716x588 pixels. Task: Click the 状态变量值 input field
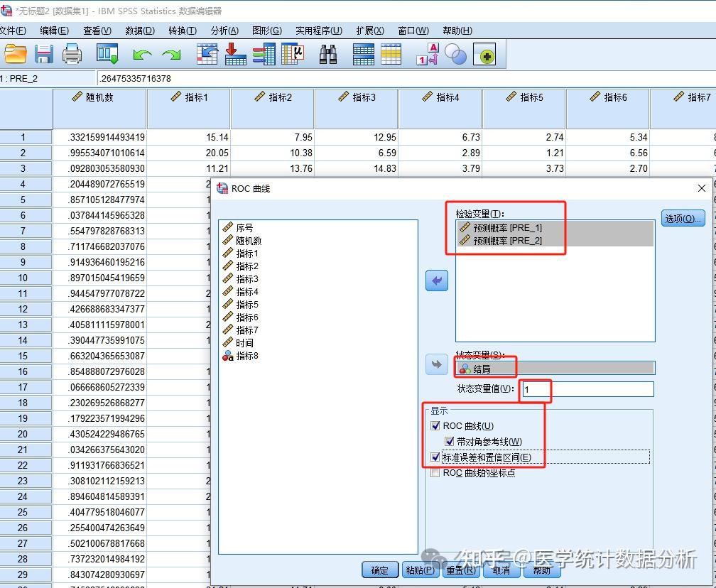pyautogui.click(x=588, y=389)
